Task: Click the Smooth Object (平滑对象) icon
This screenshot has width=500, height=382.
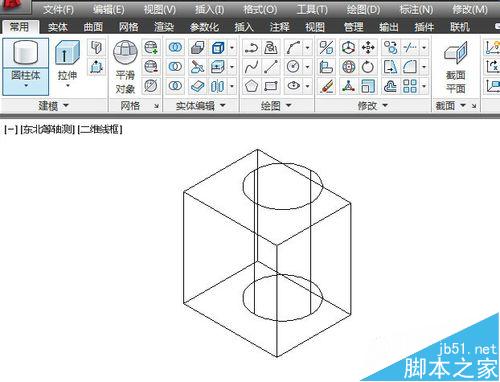Action: pyautogui.click(x=125, y=52)
